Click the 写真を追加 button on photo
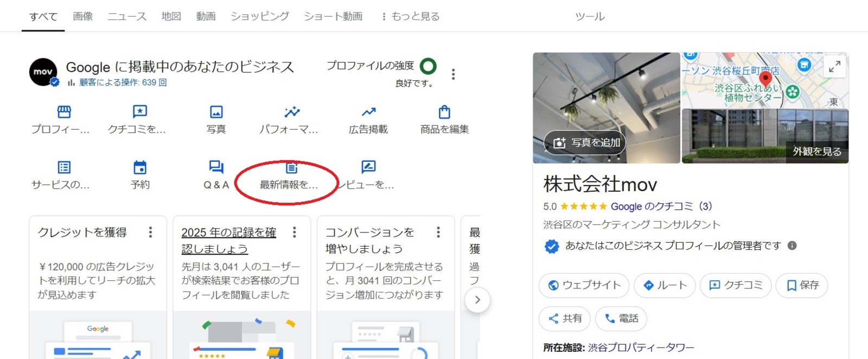This screenshot has height=359, width=868. click(x=585, y=143)
